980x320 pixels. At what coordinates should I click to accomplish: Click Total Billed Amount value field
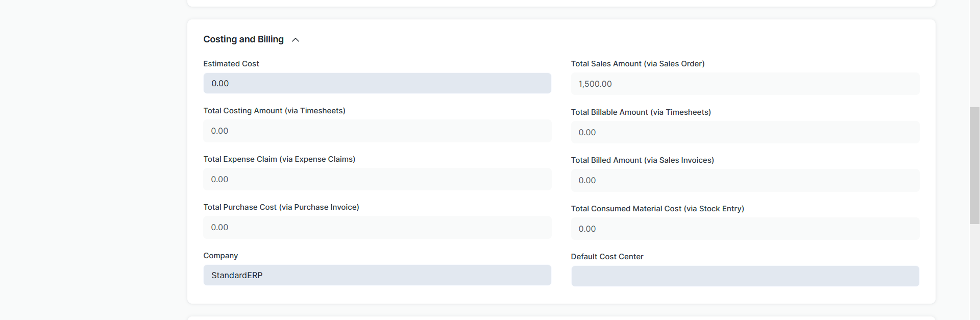coord(745,180)
